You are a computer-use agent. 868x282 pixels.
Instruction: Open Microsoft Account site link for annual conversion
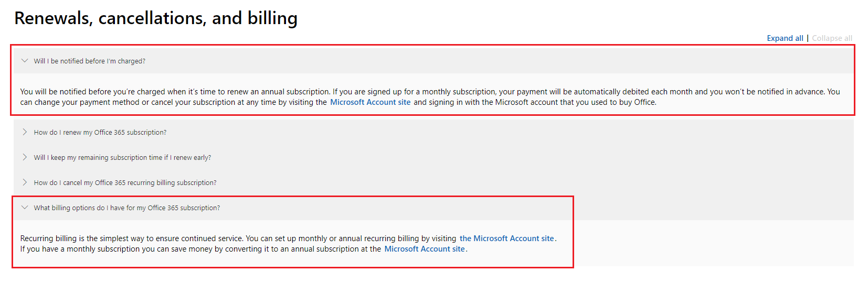[425, 249]
